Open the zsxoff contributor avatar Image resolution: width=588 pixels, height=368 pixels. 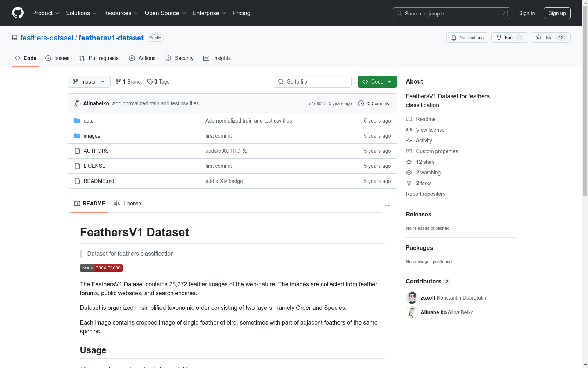(412, 298)
